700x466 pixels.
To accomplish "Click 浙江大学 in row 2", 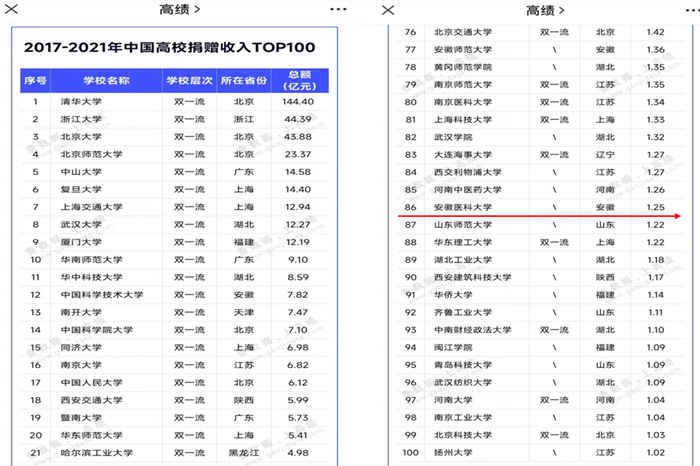I will tap(81, 119).
